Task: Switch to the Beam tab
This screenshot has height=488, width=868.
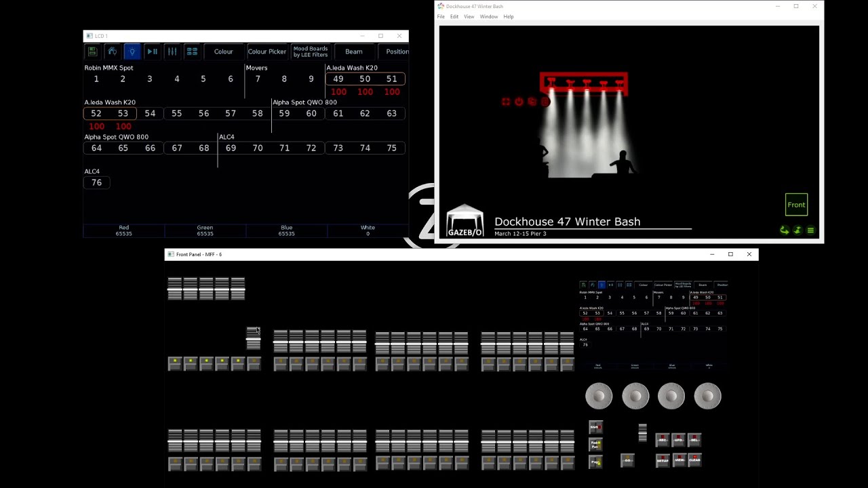Action: point(353,52)
